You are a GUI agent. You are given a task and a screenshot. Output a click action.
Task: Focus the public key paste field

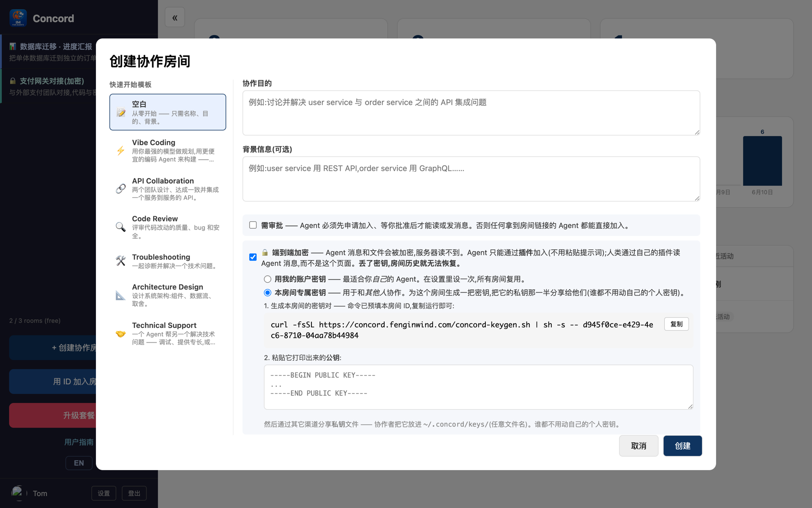point(478,387)
